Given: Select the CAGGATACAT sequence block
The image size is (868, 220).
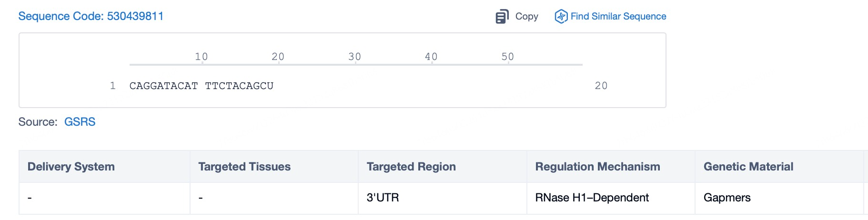Looking at the screenshot, I should click(163, 86).
